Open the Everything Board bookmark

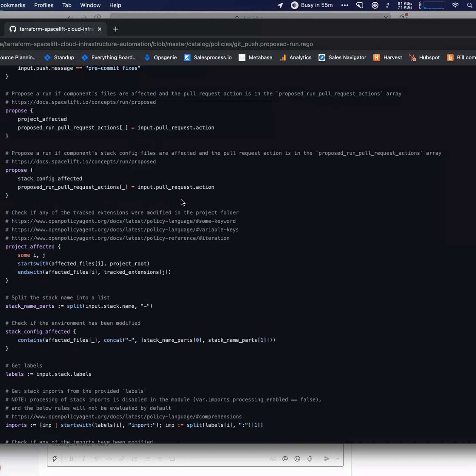109,57
